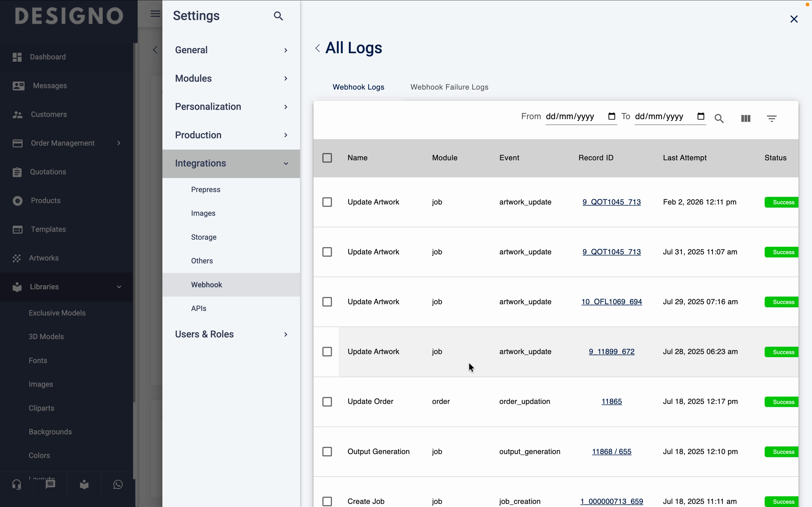This screenshot has height=507, width=812.
Task: Open the From date calendar picker
Action: [611, 116]
